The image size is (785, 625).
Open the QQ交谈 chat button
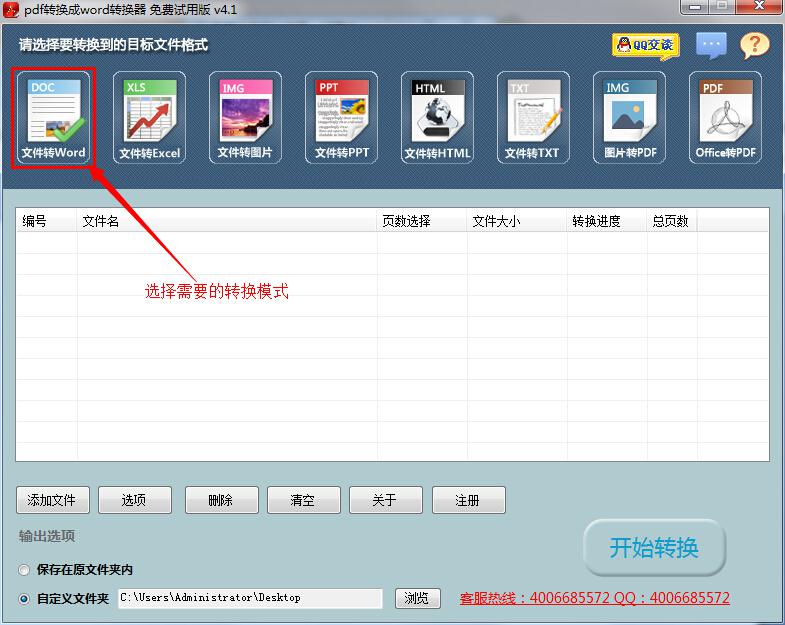[646, 46]
